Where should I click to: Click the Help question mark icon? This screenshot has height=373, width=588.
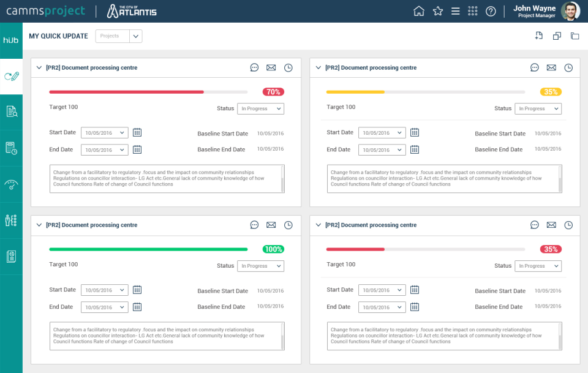pos(491,10)
